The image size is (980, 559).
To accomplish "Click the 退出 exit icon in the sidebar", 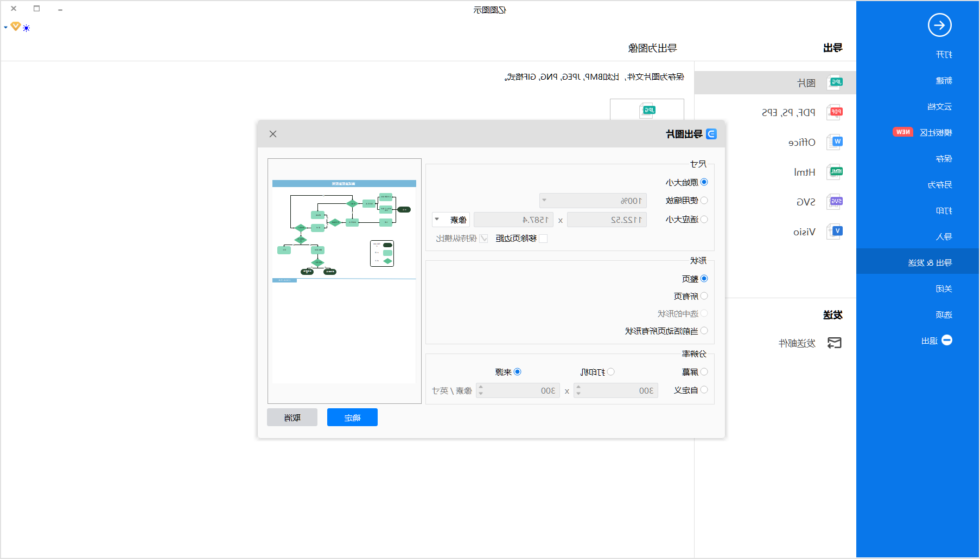I will (947, 340).
